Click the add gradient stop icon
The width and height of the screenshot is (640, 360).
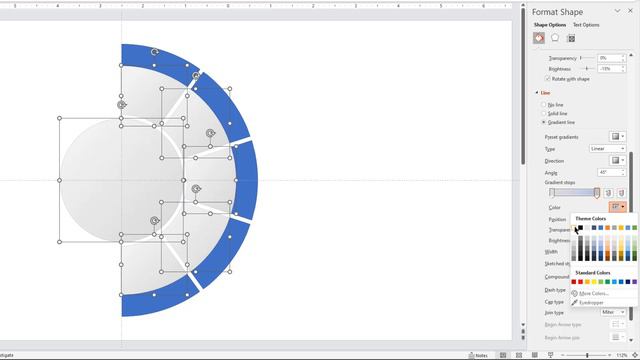[608, 193]
